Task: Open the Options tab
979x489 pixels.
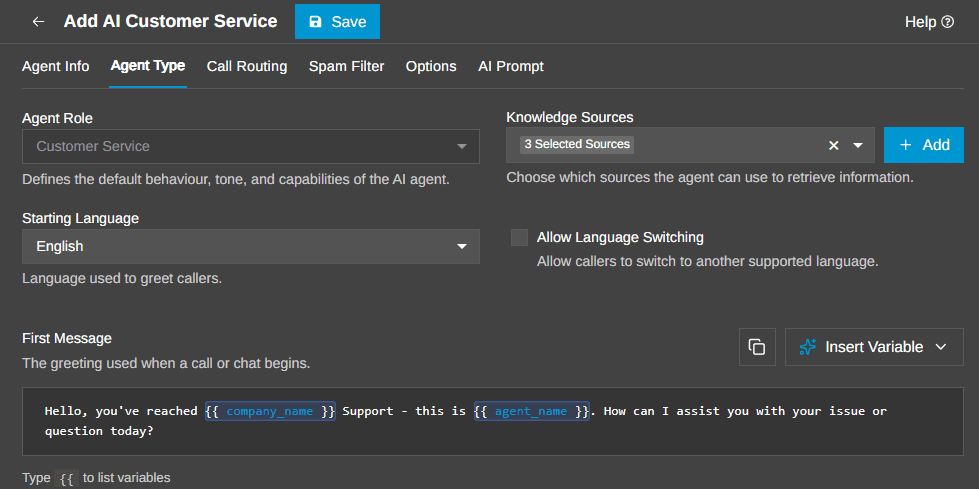Action: point(431,66)
